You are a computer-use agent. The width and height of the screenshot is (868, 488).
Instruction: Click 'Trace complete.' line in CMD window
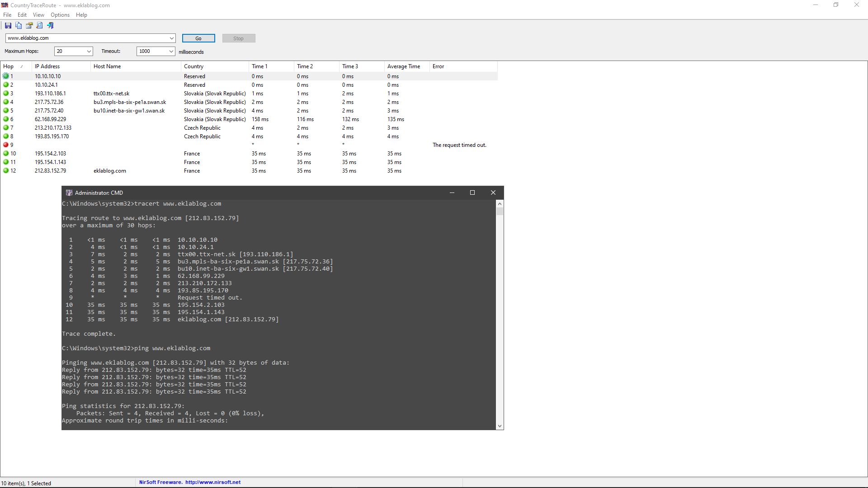click(x=89, y=334)
